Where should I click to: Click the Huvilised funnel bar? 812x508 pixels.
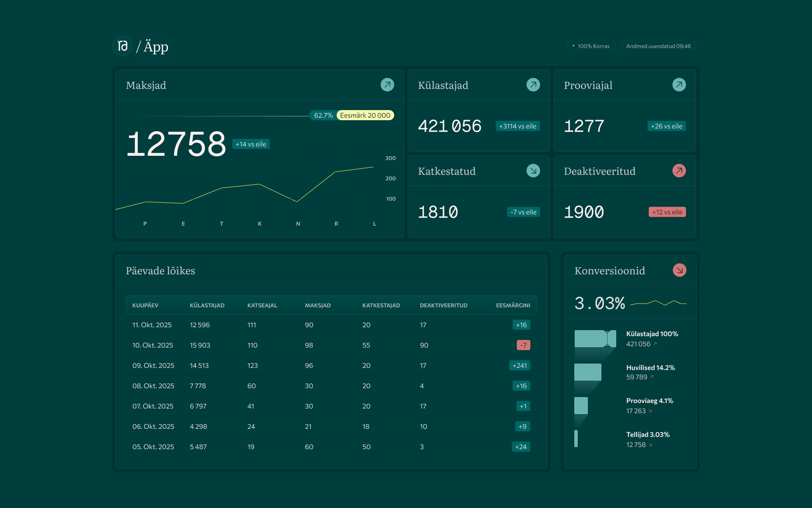[x=587, y=372]
